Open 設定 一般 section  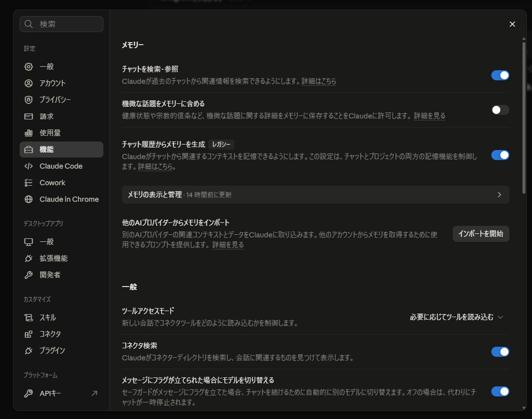pos(62,67)
